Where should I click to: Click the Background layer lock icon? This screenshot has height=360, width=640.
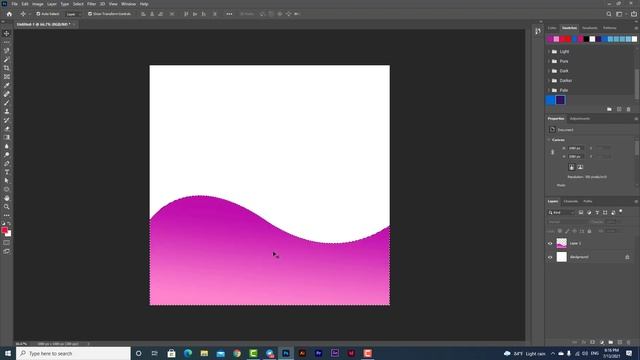pos(627,257)
